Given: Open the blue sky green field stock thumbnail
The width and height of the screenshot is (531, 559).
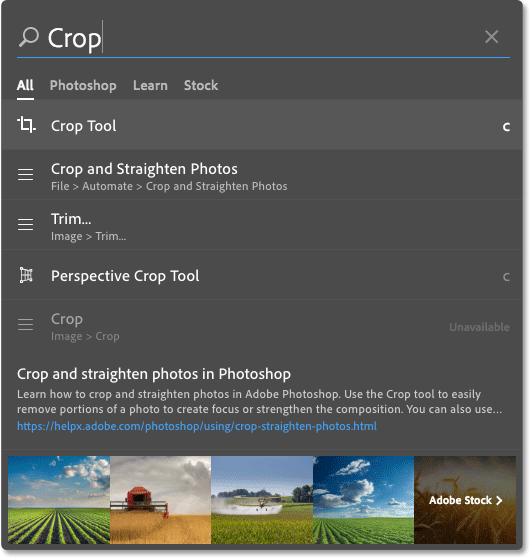Looking at the screenshot, I should (364, 500).
